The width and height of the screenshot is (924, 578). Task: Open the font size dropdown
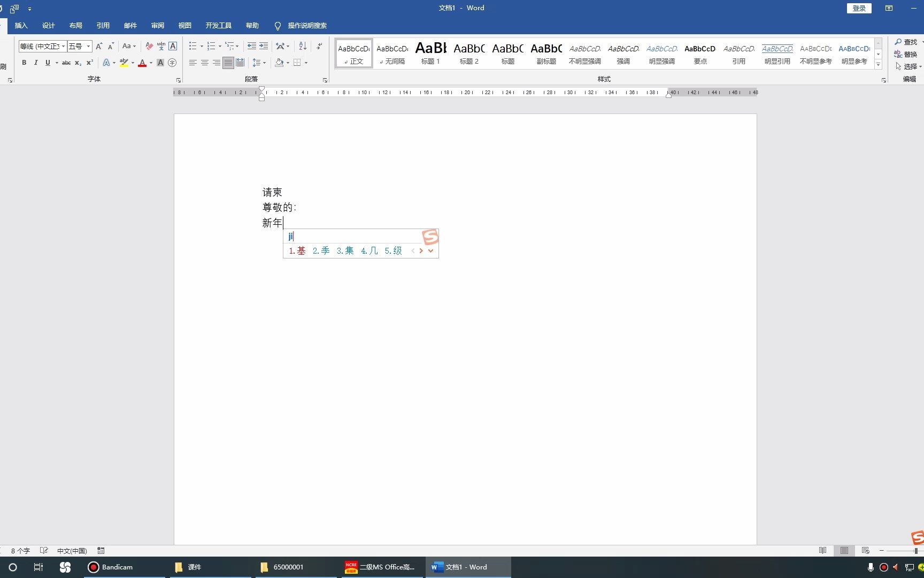pyautogui.click(x=87, y=46)
